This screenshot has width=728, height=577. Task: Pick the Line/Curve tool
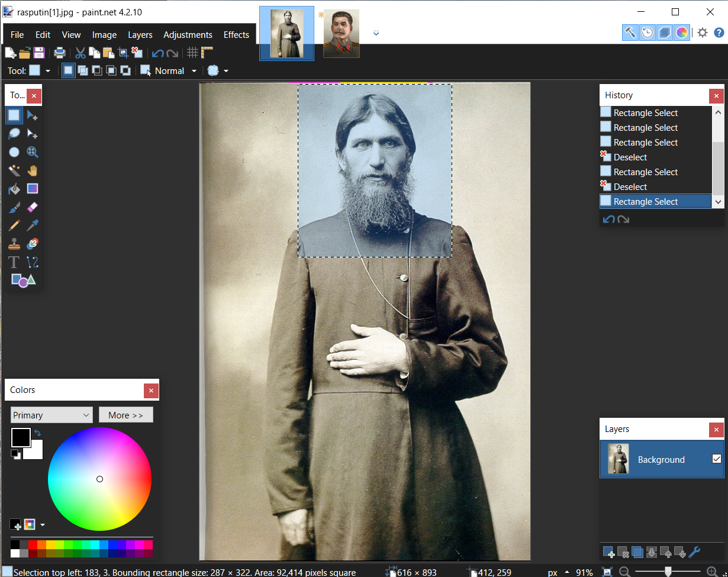(x=33, y=262)
